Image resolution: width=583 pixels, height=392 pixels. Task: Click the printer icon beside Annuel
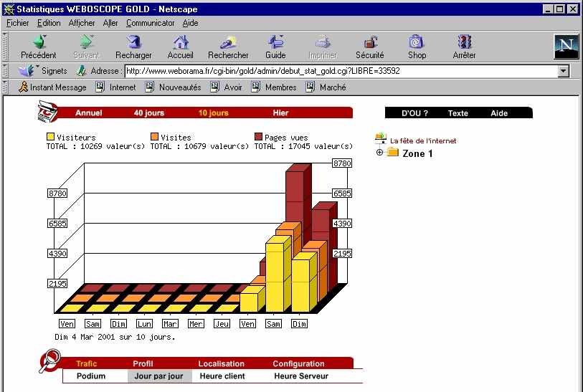pos(47,111)
